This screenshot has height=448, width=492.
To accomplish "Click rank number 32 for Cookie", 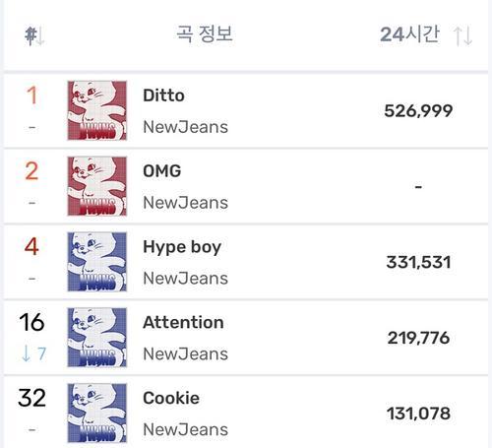I will point(31,398).
